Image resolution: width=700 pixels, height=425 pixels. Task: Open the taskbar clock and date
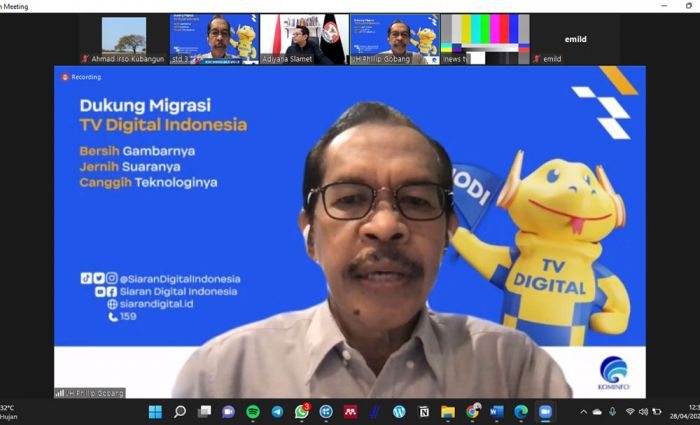(684, 412)
